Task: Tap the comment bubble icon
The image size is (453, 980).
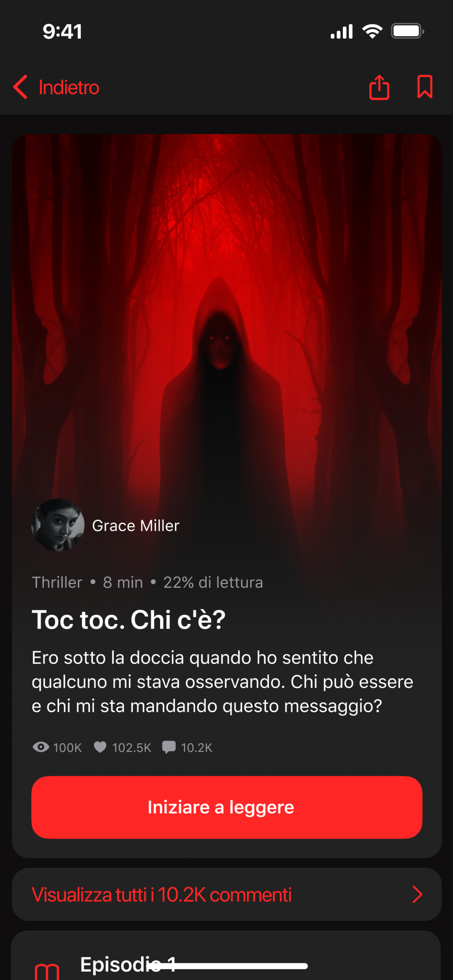Action: click(169, 747)
